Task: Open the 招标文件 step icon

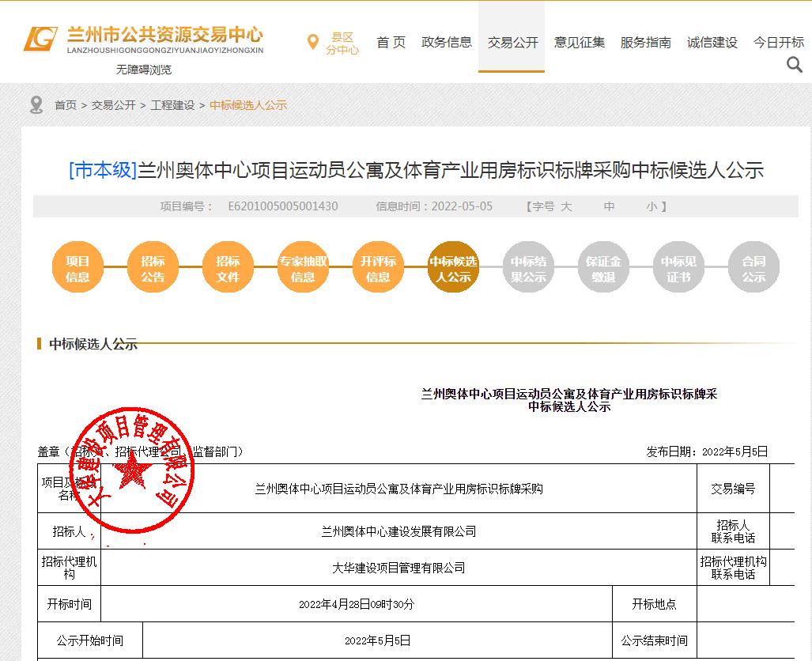Action: [x=227, y=267]
